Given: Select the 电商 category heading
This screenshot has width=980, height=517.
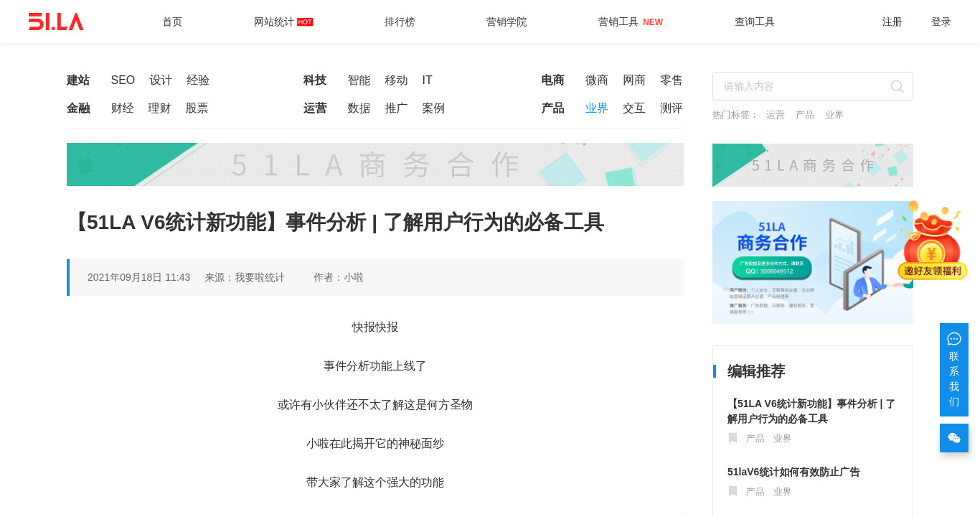Looking at the screenshot, I should click(552, 80).
